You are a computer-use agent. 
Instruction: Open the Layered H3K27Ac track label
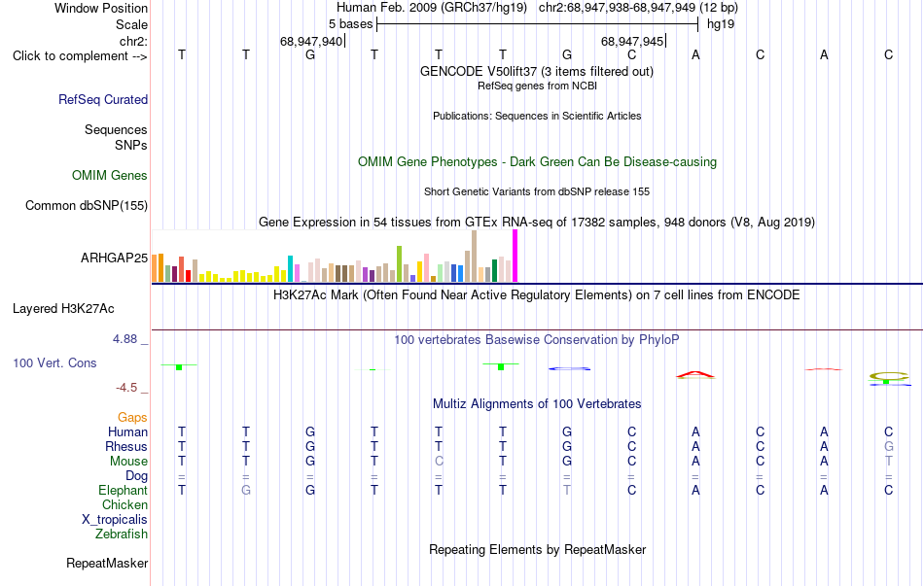click(63, 309)
